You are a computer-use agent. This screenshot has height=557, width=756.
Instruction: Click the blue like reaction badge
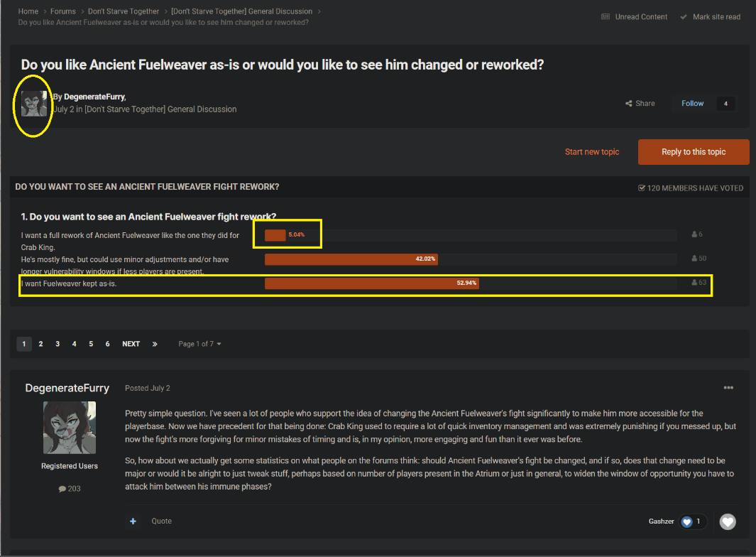pos(686,521)
